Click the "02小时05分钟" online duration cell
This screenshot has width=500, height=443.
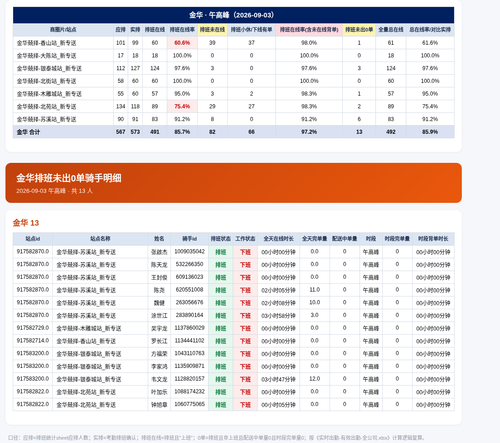278,290
